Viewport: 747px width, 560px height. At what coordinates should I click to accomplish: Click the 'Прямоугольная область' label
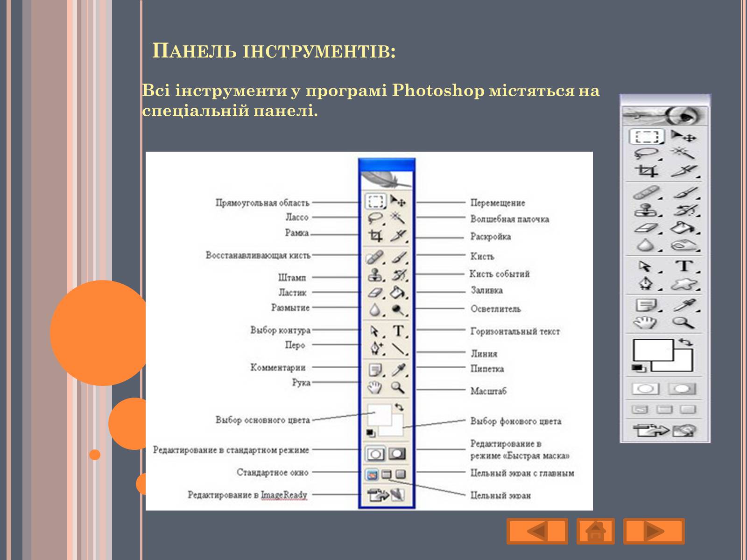(262, 203)
